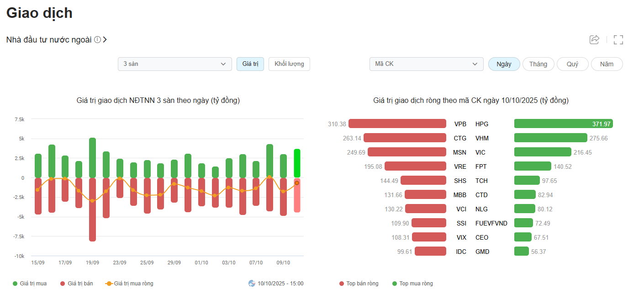Switch to the Giá trị view
644x306 pixels.
click(x=250, y=64)
